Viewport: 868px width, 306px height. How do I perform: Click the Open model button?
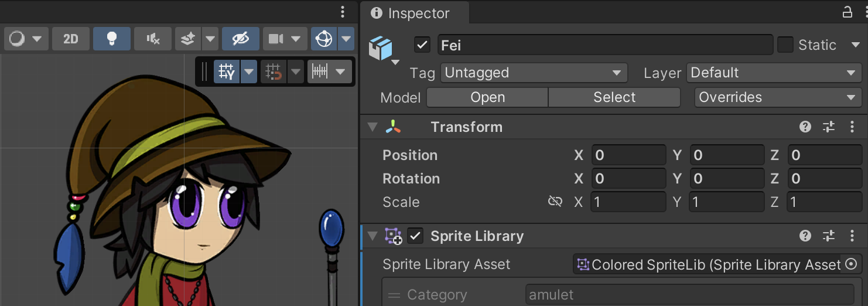click(x=487, y=97)
